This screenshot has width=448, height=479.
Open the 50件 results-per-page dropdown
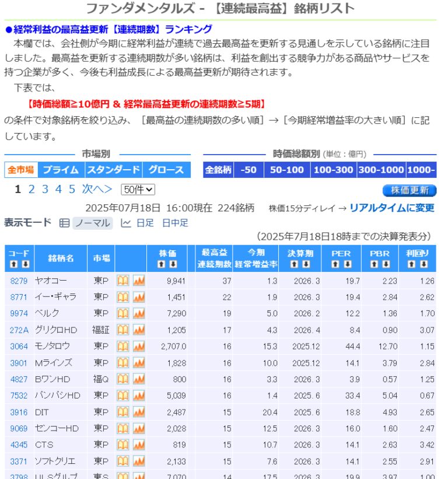pos(138,190)
